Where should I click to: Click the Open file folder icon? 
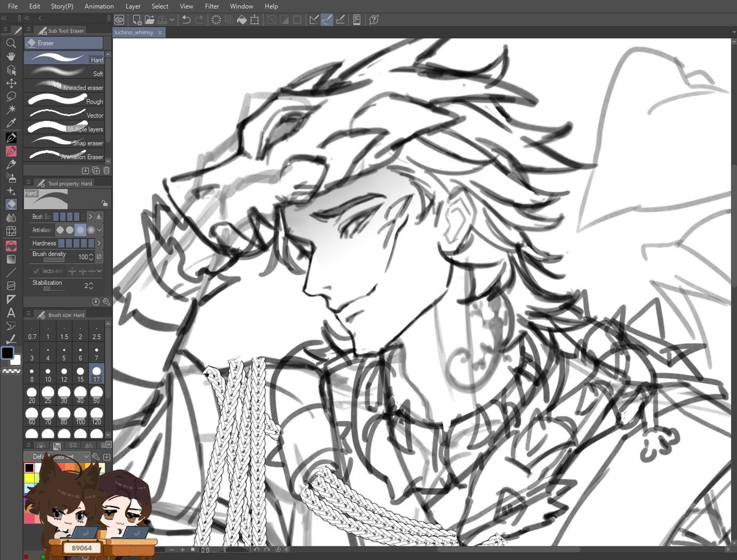pos(149,20)
